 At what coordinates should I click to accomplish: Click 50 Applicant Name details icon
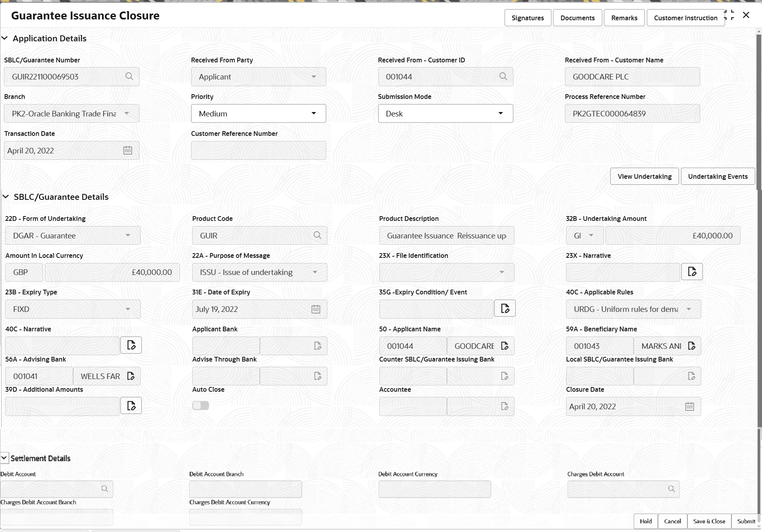click(x=505, y=346)
